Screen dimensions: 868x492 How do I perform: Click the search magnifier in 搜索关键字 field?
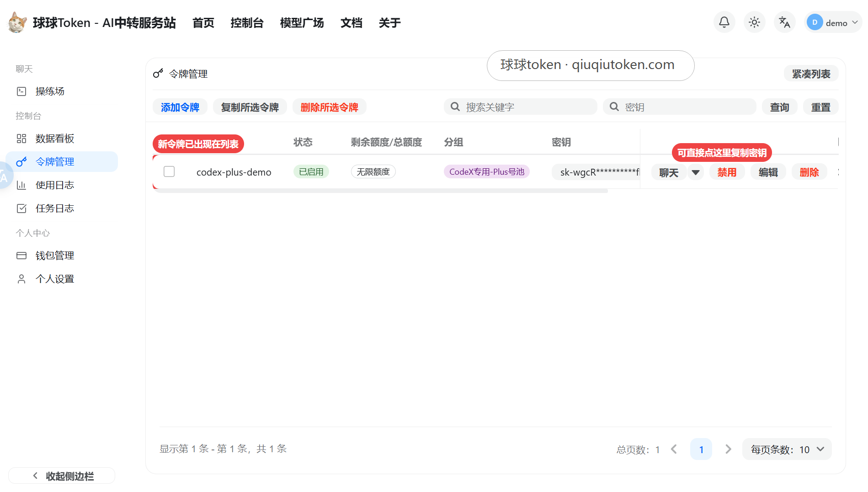click(455, 107)
